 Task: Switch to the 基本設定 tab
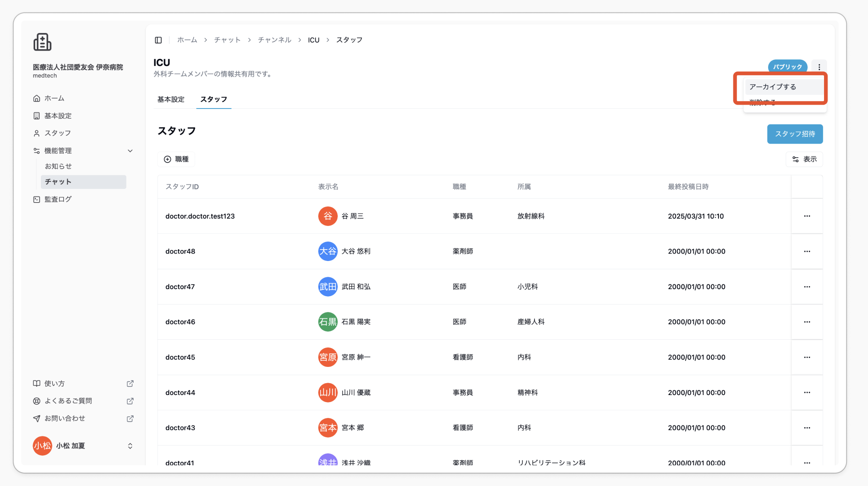tap(171, 99)
